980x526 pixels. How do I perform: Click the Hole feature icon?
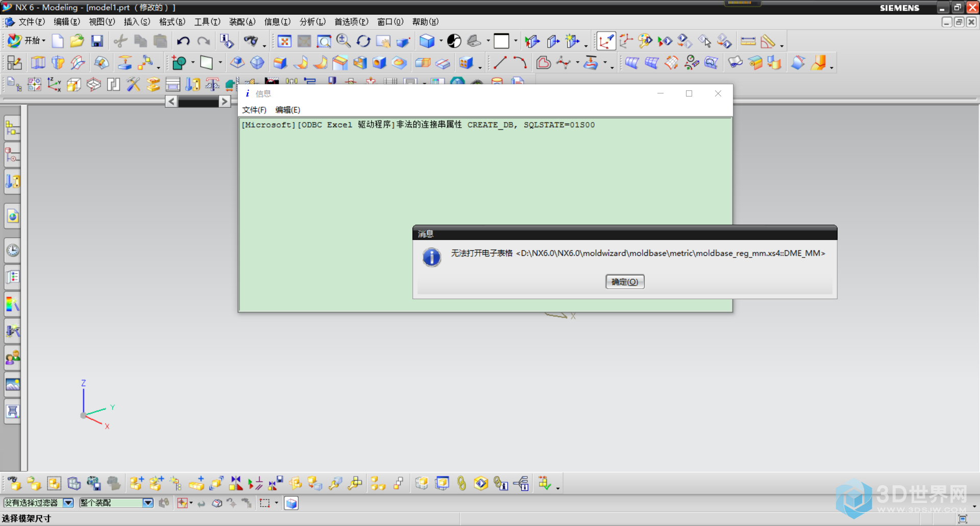click(379, 63)
